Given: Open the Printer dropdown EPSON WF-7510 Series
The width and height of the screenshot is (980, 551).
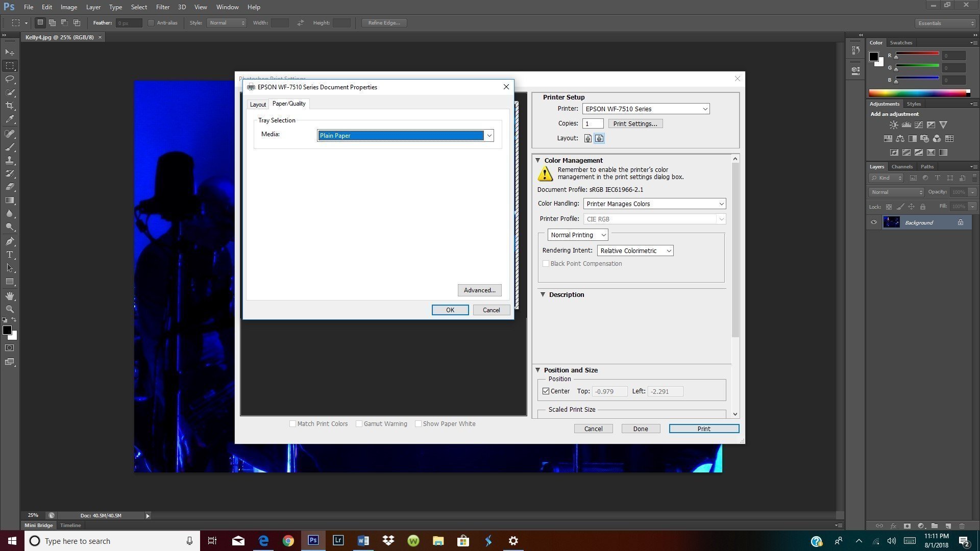Looking at the screenshot, I should coord(646,109).
